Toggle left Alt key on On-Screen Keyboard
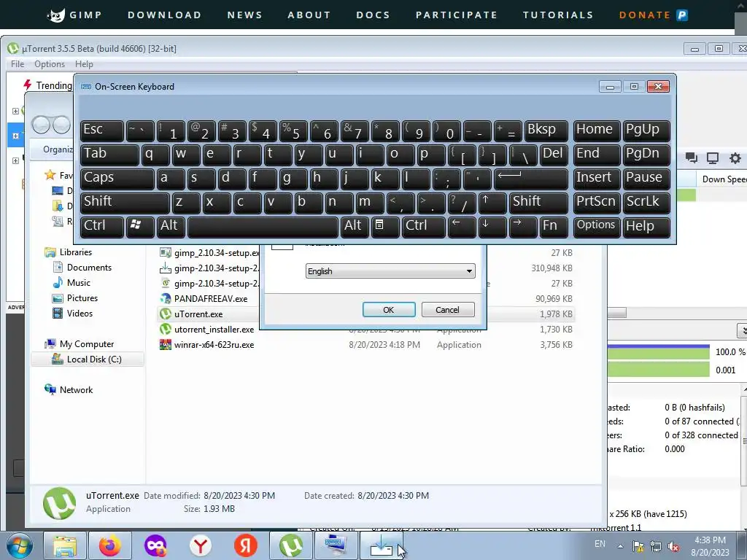The width and height of the screenshot is (747, 560). pyautogui.click(x=171, y=226)
